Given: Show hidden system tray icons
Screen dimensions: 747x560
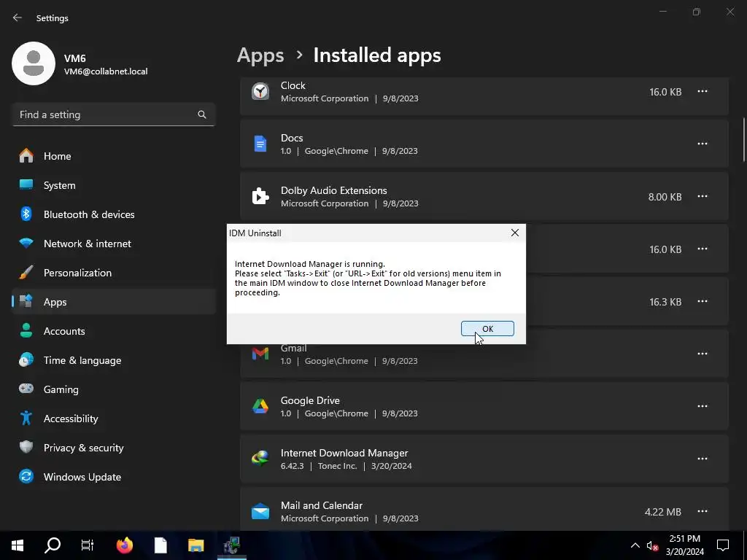Looking at the screenshot, I should click(x=635, y=545).
